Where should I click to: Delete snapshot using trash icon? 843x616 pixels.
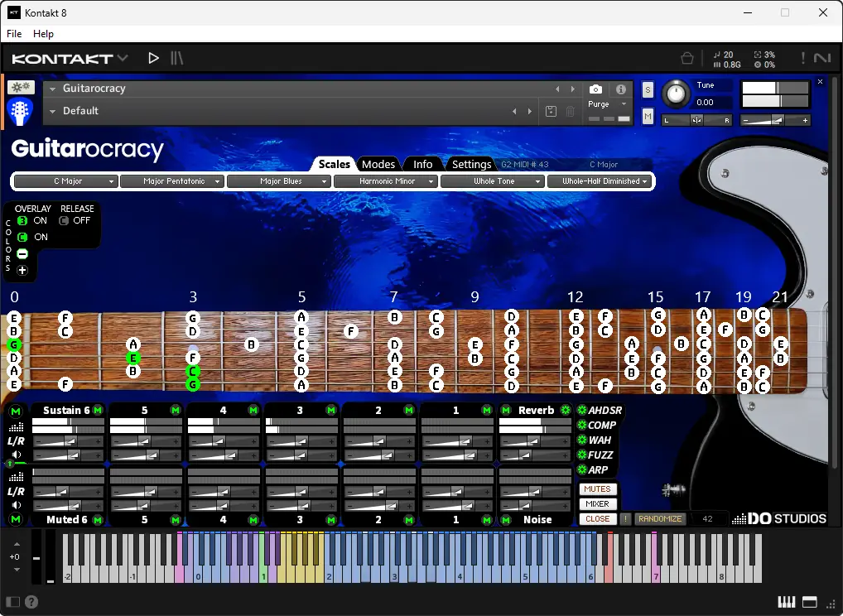click(571, 111)
